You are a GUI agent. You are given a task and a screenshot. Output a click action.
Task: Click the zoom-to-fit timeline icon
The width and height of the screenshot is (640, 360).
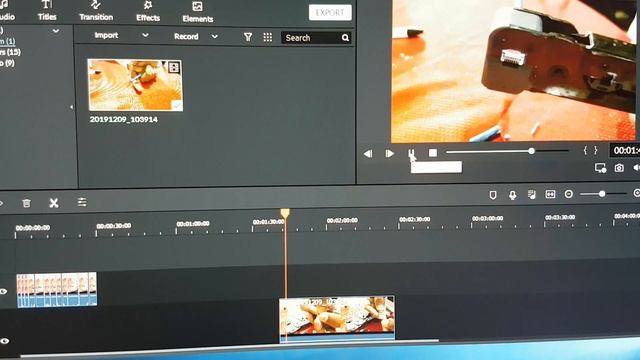(550, 194)
